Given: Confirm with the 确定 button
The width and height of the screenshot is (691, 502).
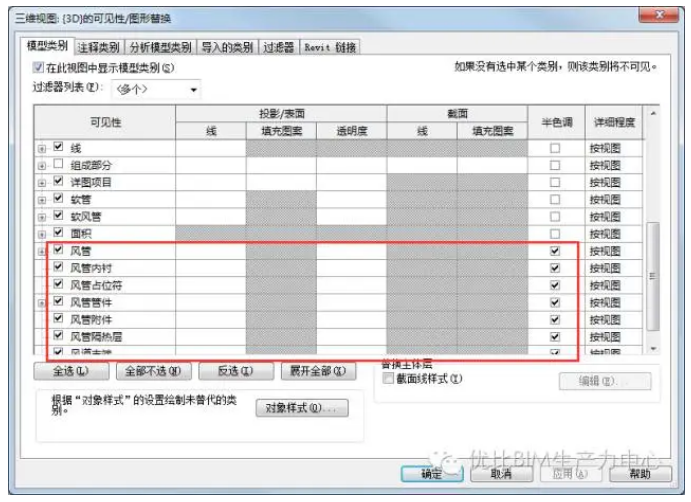Looking at the screenshot, I should [x=431, y=473].
